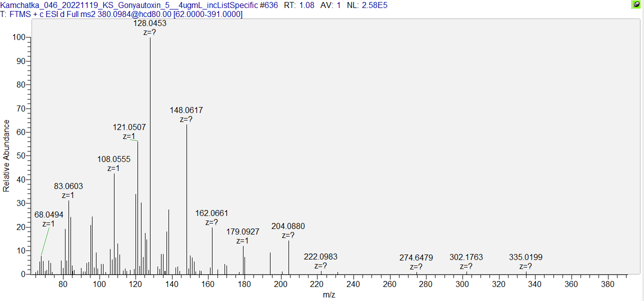Click the 83.0603 peak annotation
This screenshot has height=301, width=644.
pos(68,186)
